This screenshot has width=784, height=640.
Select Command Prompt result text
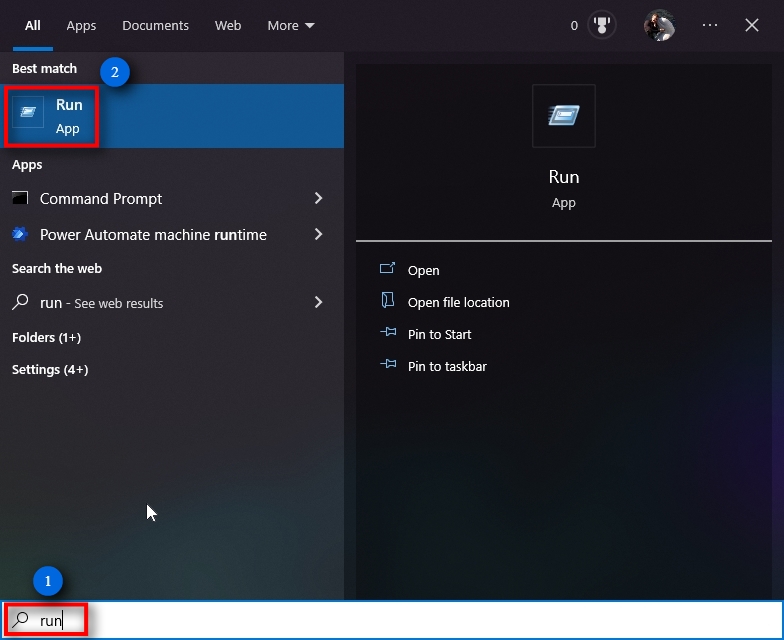click(x=101, y=199)
